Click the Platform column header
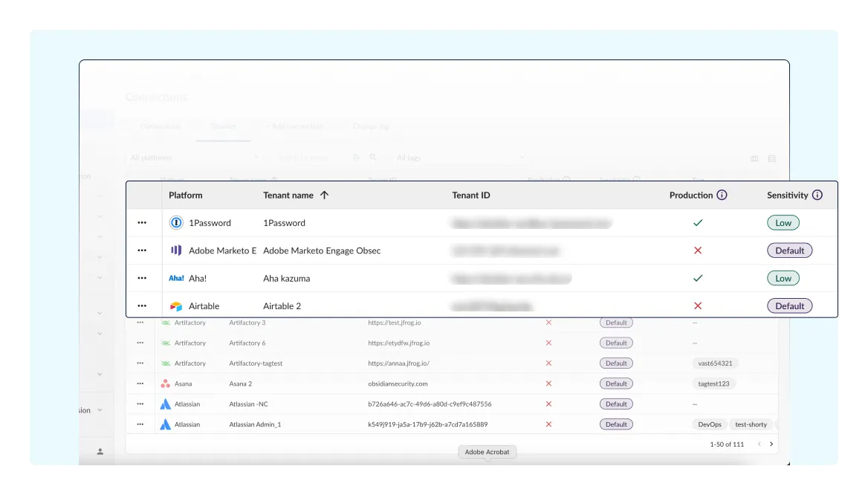 click(x=186, y=195)
